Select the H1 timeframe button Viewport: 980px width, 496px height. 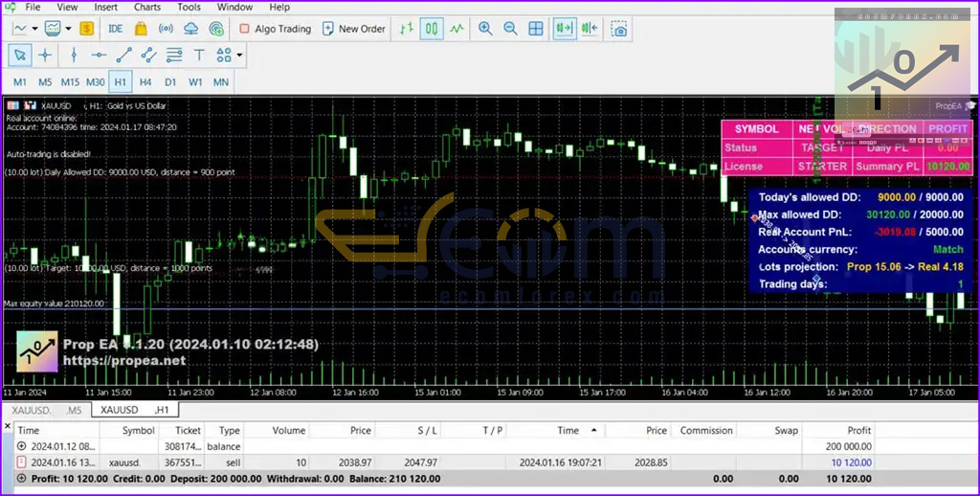(120, 82)
